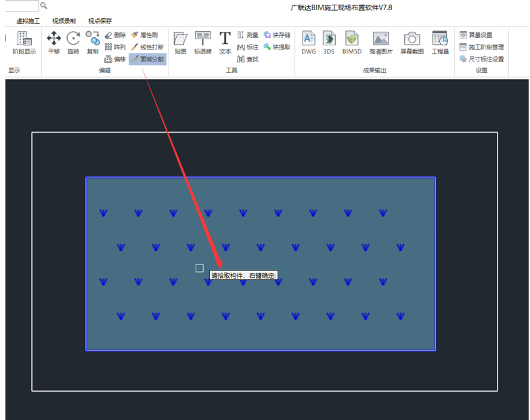Viewport: 530px width, 420px height.
Task: Export to BIM5D
Action: (x=352, y=43)
